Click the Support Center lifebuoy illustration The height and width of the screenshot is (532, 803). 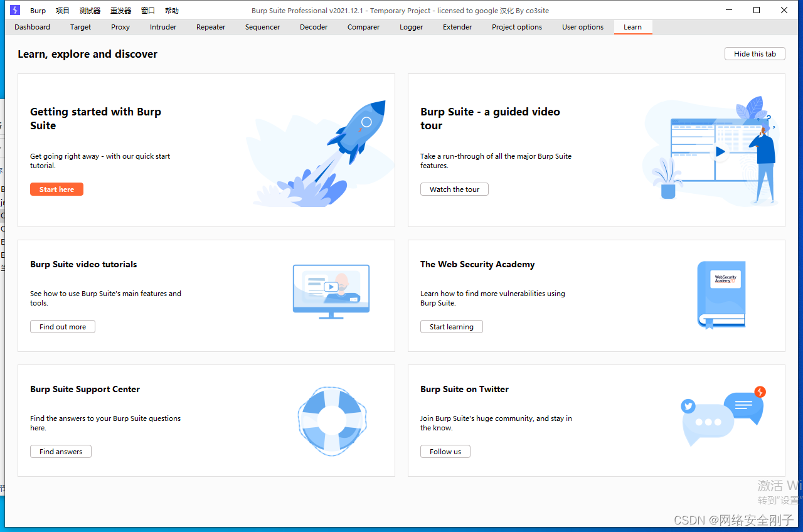point(332,421)
